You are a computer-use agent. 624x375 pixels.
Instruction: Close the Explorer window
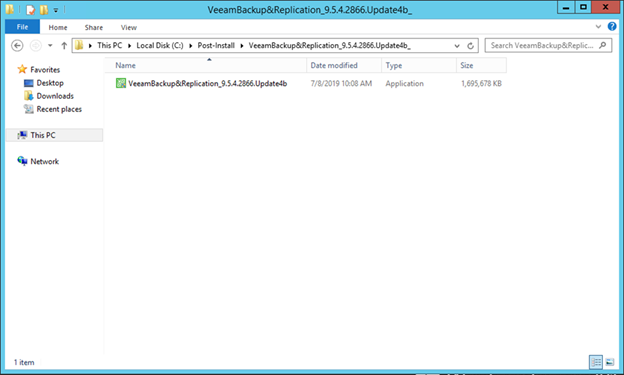(x=605, y=7)
